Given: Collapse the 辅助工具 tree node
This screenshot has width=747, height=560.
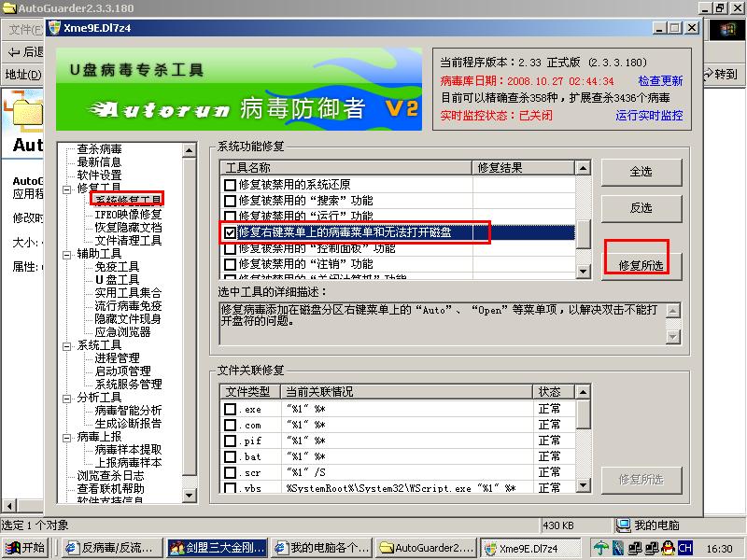Looking at the screenshot, I should pos(66,254).
